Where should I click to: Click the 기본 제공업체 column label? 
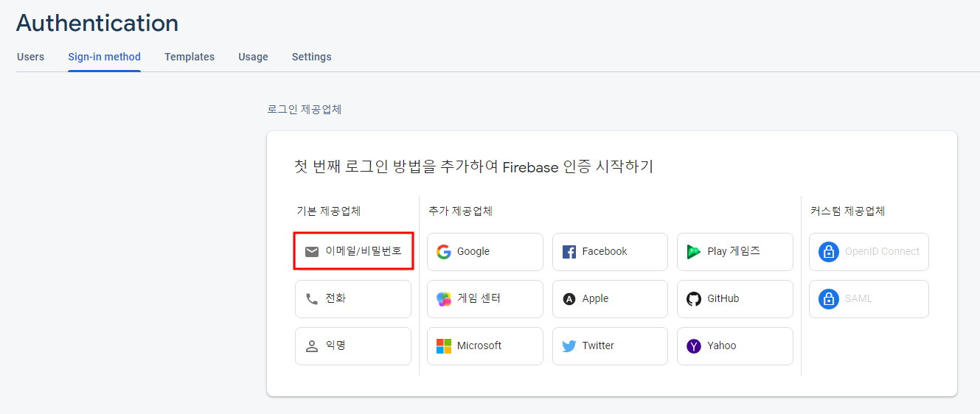click(329, 211)
